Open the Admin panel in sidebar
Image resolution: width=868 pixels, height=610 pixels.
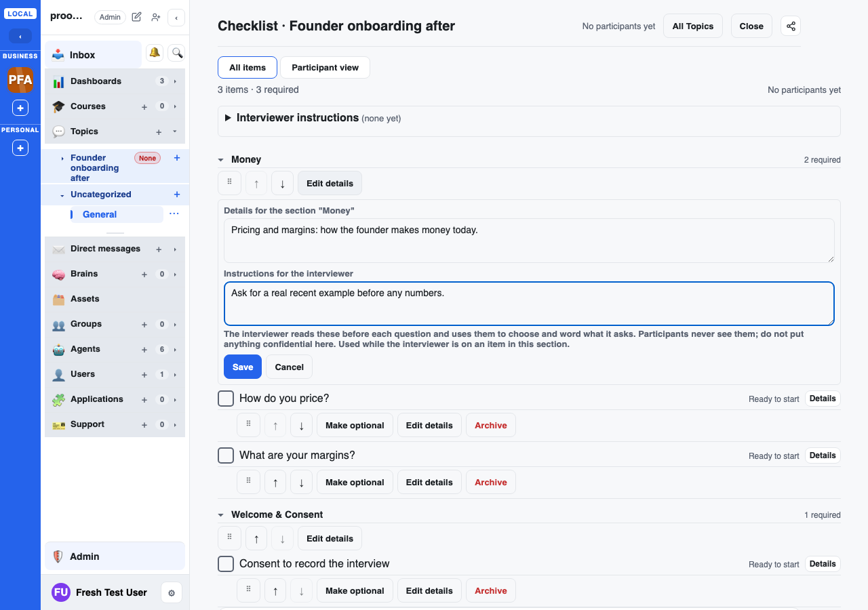pyautogui.click(x=115, y=556)
